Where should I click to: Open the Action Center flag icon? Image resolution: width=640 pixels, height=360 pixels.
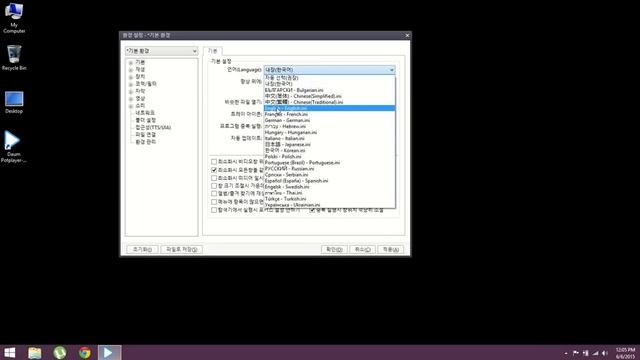pyautogui.click(x=576, y=353)
